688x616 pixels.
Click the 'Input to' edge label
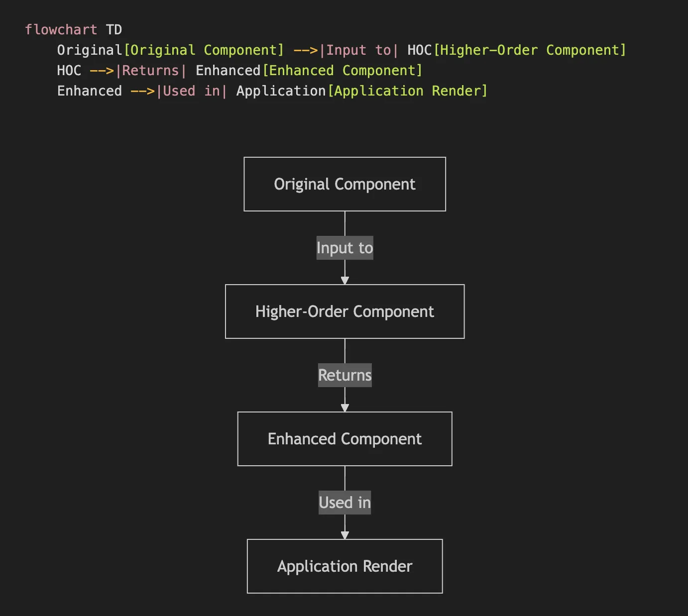pos(344,248)
